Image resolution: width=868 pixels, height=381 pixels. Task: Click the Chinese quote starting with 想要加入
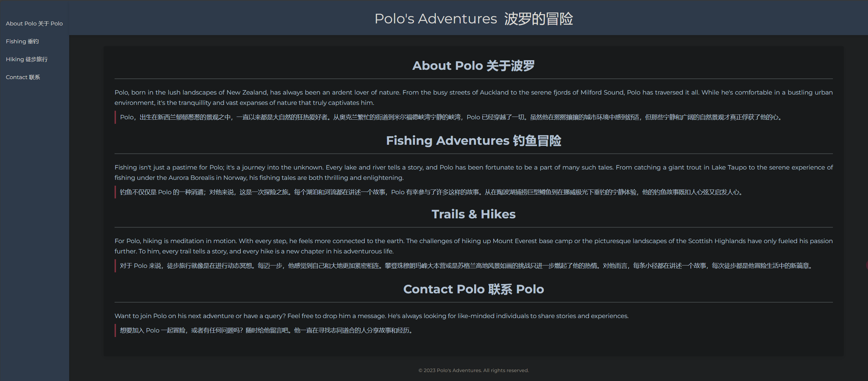click(266, 330)
